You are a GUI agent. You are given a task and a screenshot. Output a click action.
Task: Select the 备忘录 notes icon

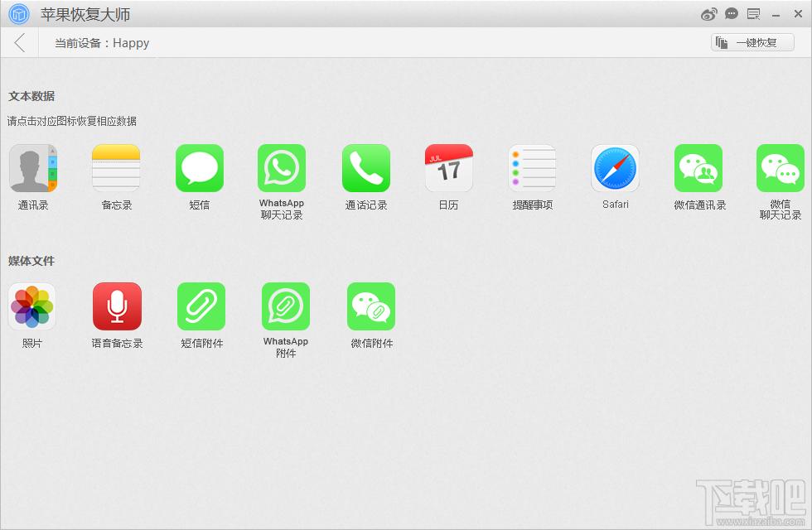coord(116,168)
